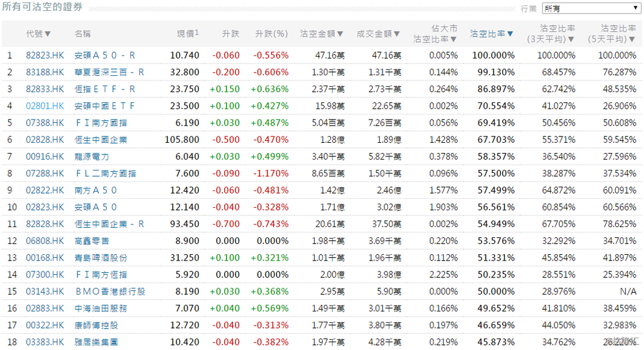Open 華夏滬深三百 - R name link
Screen dimensions: 644x350
coord(109,72)
